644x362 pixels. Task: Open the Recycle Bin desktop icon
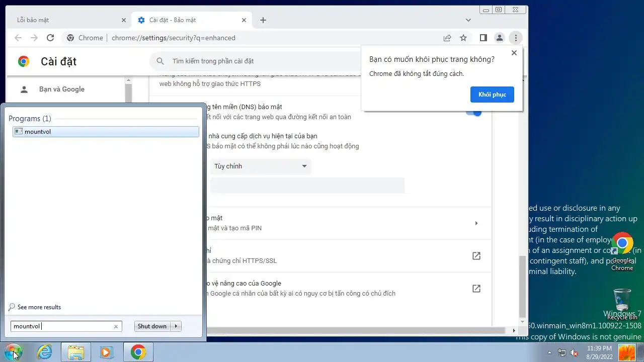click(x=622, y=304)
